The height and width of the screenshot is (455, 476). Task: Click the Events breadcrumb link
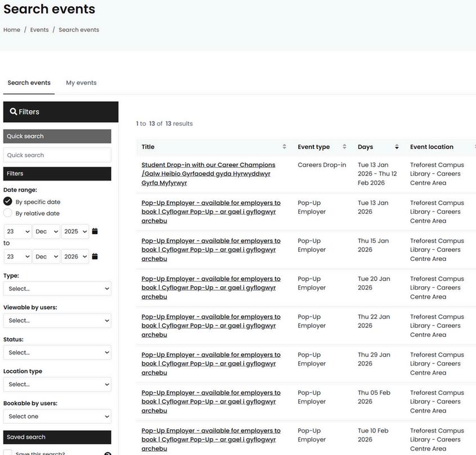pyautogui.click(x=39, y=30)
